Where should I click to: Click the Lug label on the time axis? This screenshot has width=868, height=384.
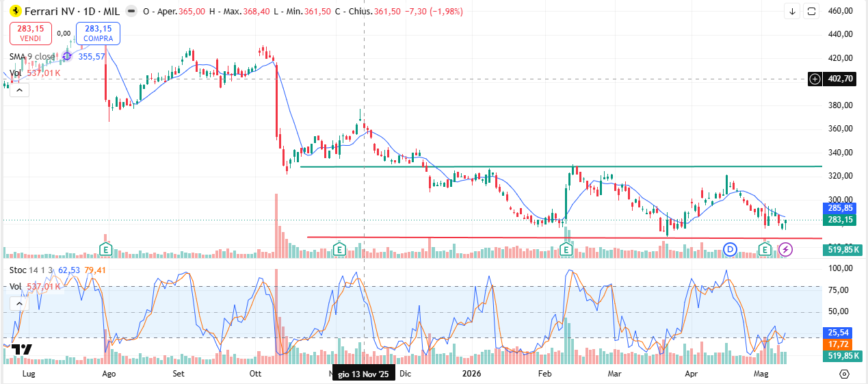[x=29, y=374]
